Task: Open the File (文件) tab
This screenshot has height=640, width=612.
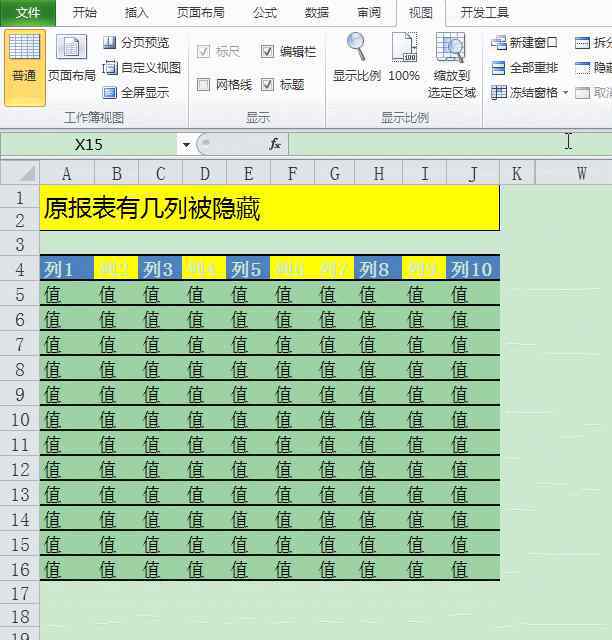Action: click(28, 13)
